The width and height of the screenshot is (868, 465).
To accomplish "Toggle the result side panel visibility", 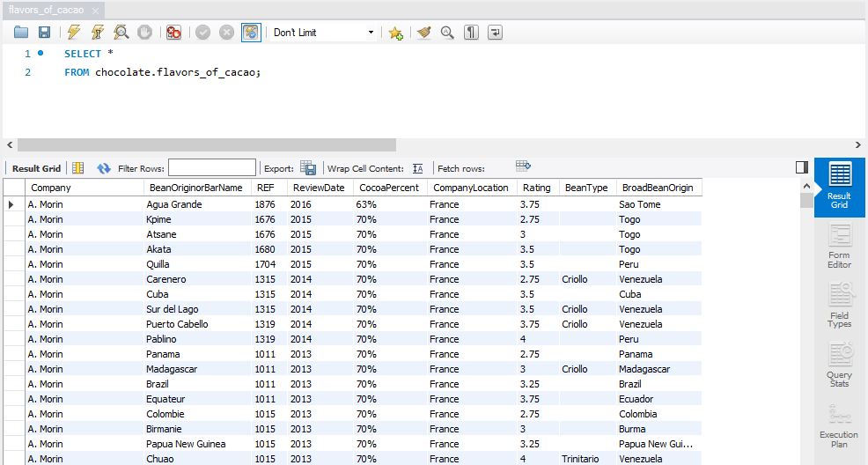I will pyautogui.click(x=801, y=167).
